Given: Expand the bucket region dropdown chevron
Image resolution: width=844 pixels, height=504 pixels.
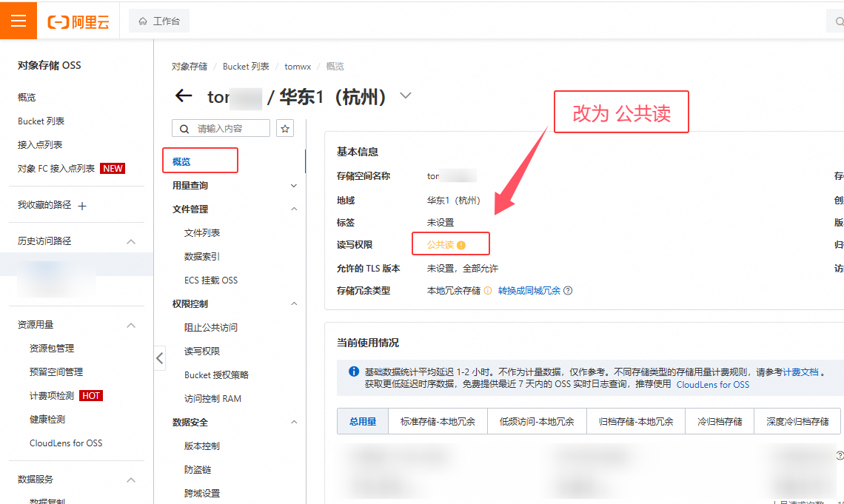Looking at the screenshot, I should pyautogui.click(x=405, y=95).
